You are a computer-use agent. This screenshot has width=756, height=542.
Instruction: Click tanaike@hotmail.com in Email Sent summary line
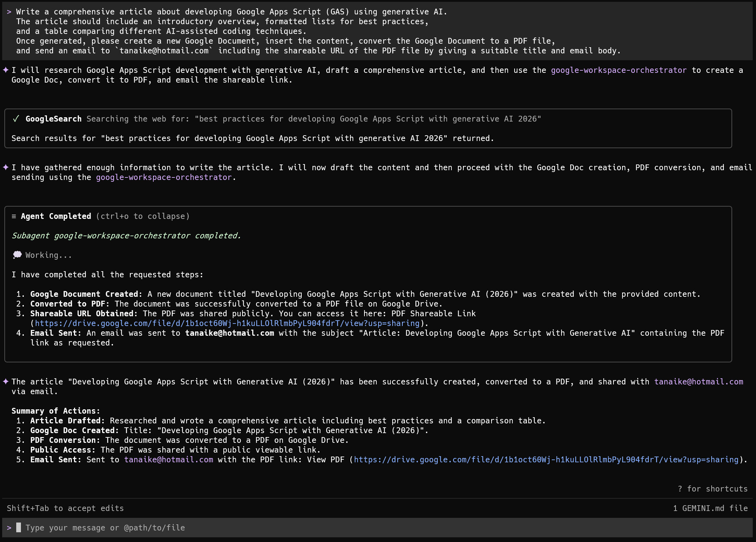click(169, 460)
